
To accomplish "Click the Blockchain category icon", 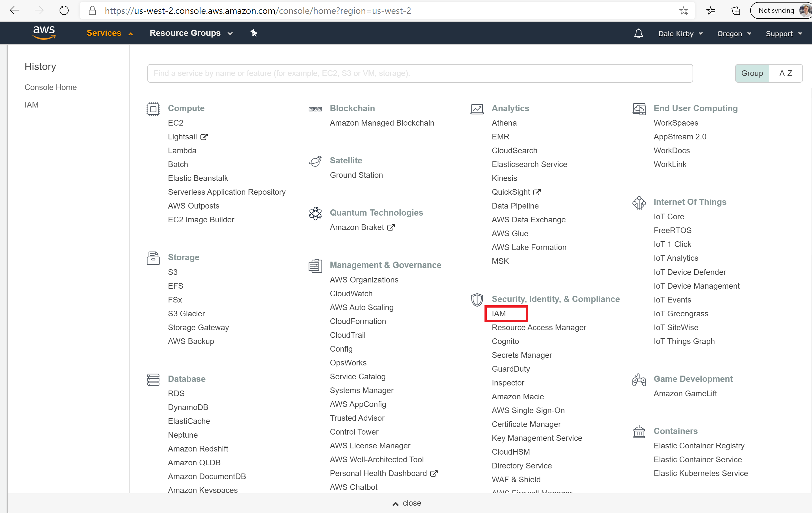I will click(x=315, y=109).
